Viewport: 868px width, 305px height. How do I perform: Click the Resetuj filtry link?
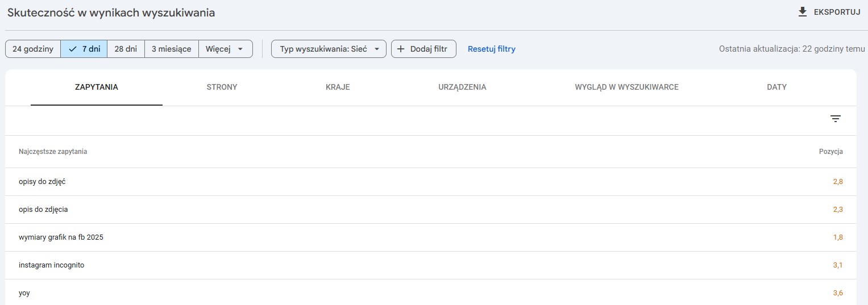point(491,49)
